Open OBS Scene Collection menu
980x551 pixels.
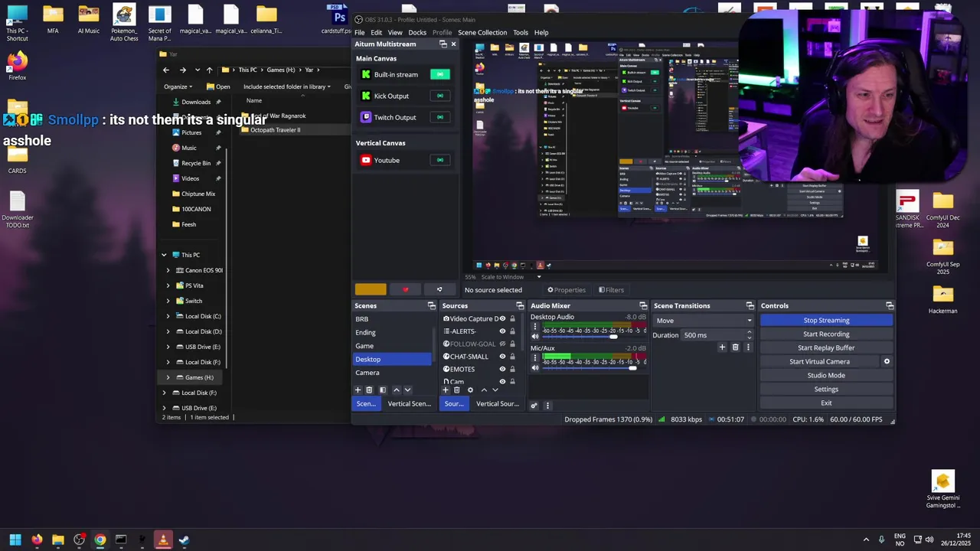click(482, 32)
